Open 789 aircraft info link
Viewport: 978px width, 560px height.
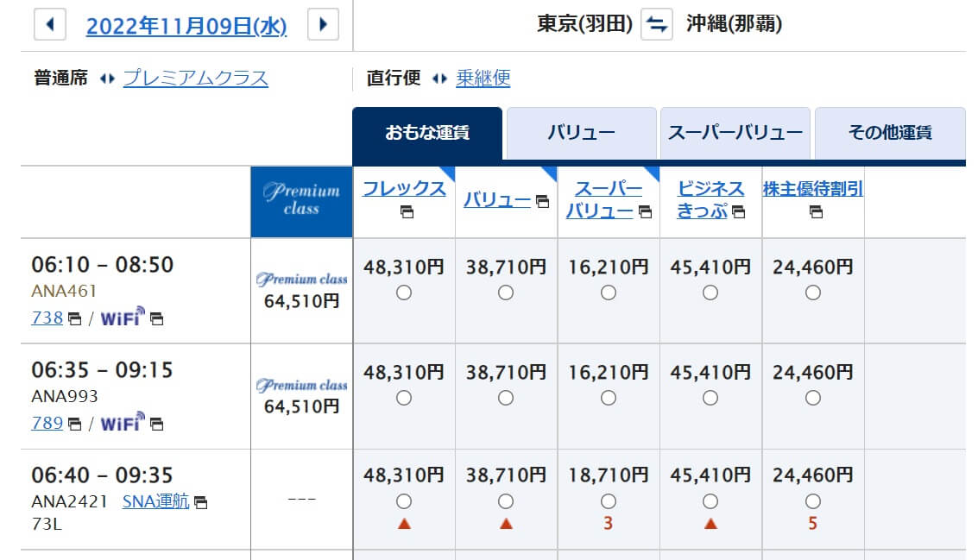coord(47,423)
